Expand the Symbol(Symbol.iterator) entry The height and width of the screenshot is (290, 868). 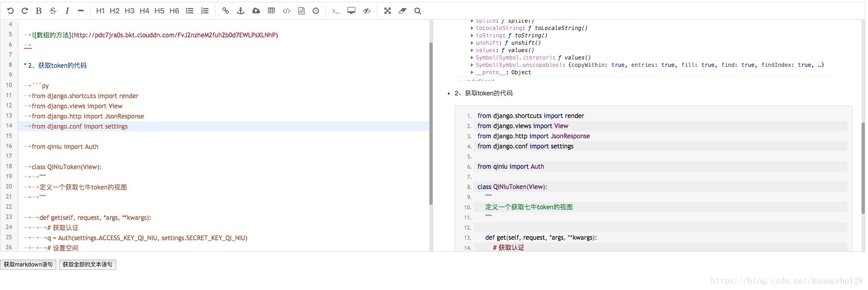472,58
